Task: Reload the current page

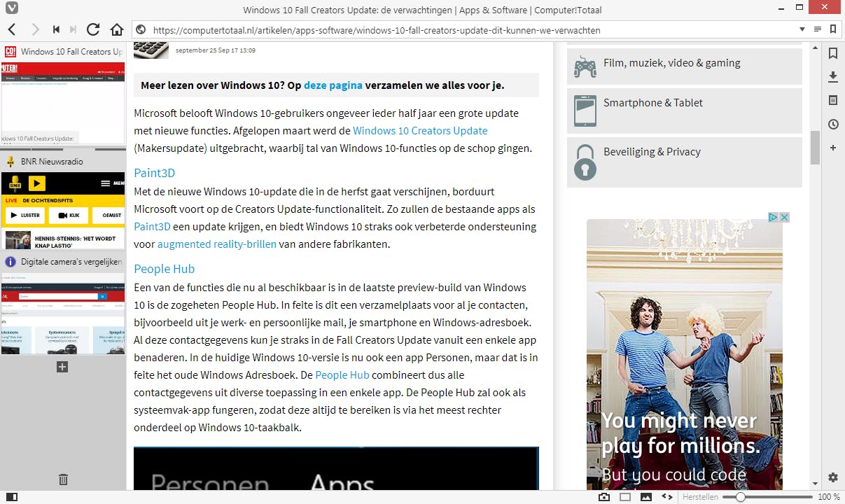Action: click(93, 29)
